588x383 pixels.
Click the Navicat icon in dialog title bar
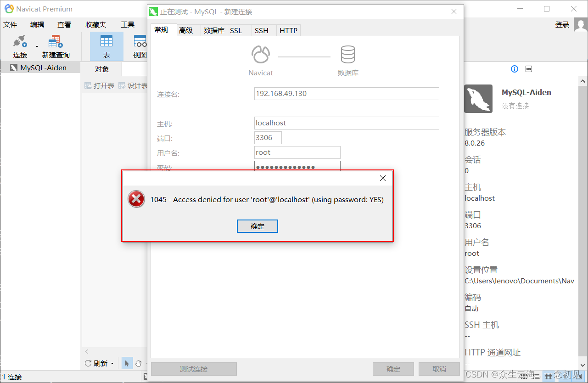tap(154, 11)
